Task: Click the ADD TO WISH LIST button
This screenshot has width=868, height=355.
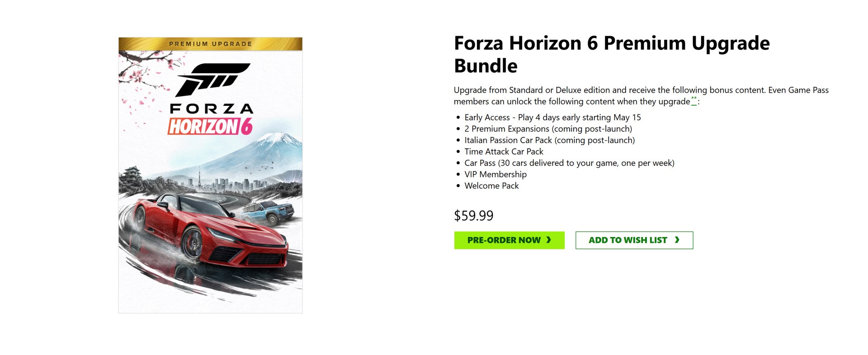Action: (633, 240)
